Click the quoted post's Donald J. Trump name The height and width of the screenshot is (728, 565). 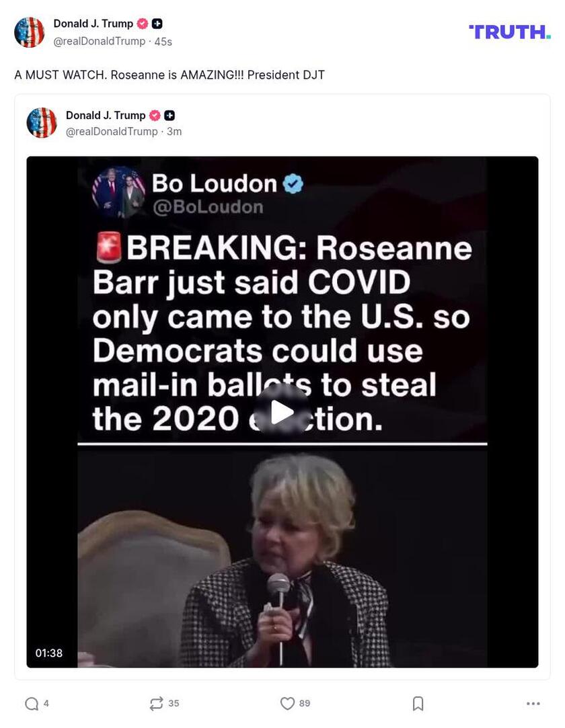click(106, 115)
